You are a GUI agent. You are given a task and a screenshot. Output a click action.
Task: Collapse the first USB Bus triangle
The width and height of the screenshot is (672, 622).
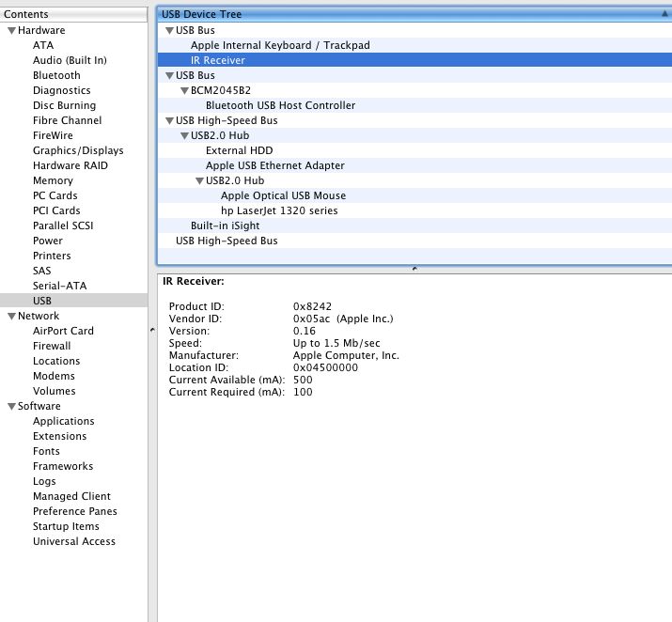tap(169, 30)
